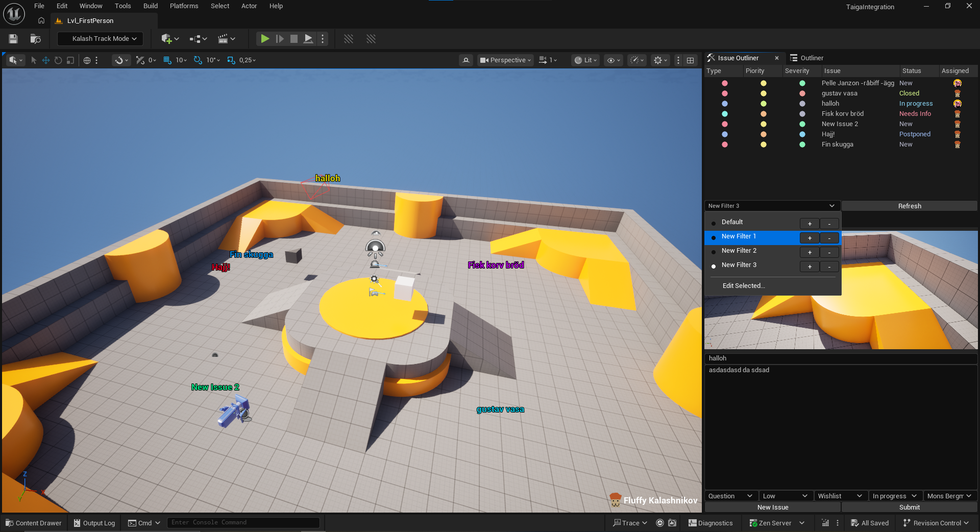Screen dimensions: 980x532
Task: Open the Build menu
Action: point(150,6)
